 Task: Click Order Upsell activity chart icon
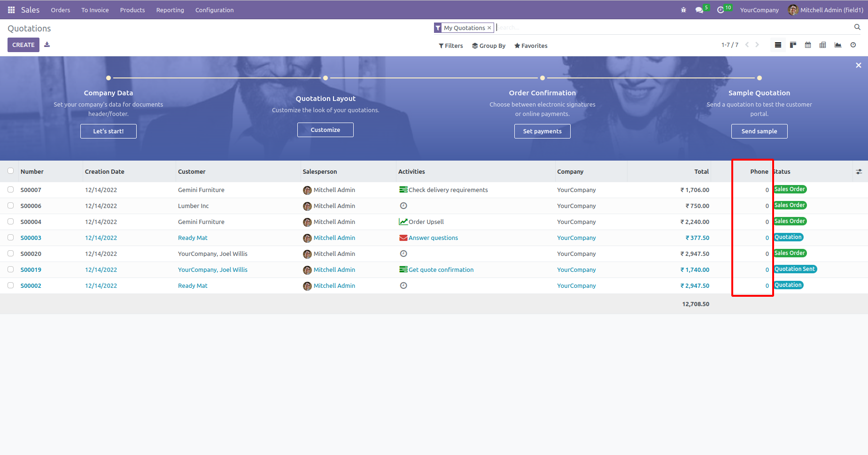point(403,222)
